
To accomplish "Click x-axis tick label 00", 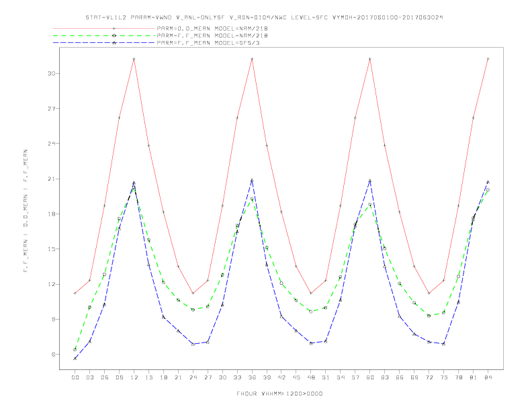I will (x=75, y=377).
